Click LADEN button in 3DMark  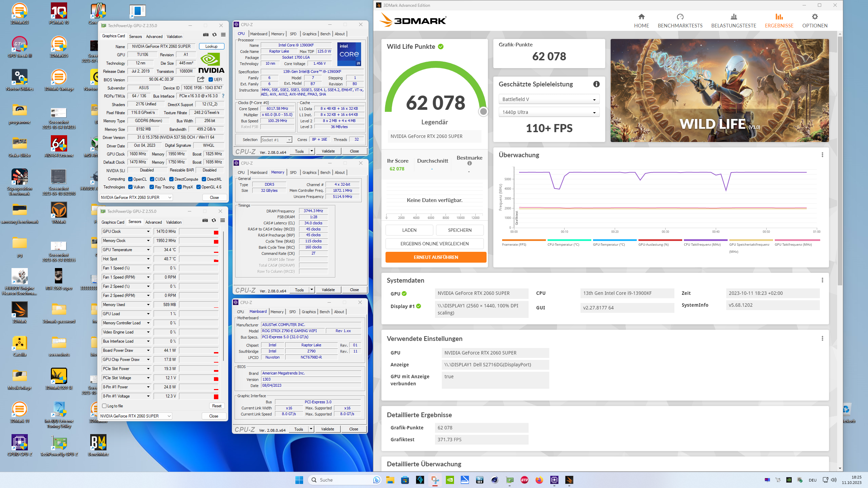tap(409, 230)
